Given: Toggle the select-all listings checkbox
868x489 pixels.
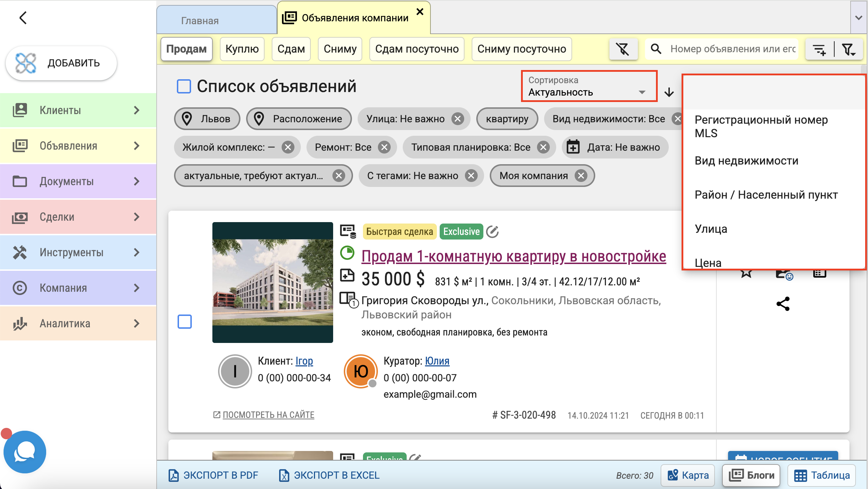Looking at the screenshot, I should tap(184, 86).
